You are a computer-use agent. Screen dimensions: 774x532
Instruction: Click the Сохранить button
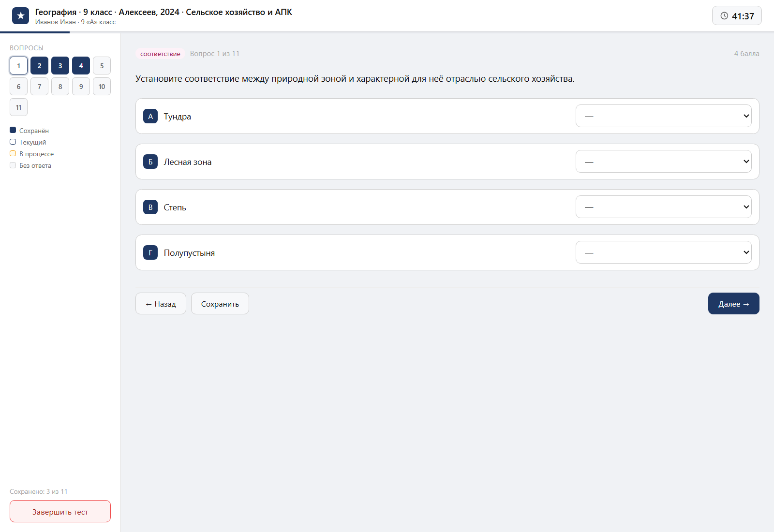click(x=220, y=304)
